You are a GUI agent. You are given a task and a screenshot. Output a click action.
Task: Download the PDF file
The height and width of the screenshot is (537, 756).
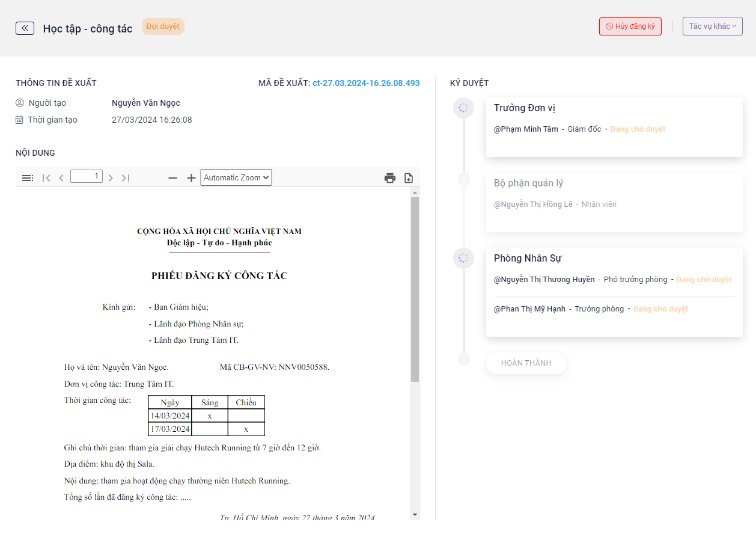point(409,178)
